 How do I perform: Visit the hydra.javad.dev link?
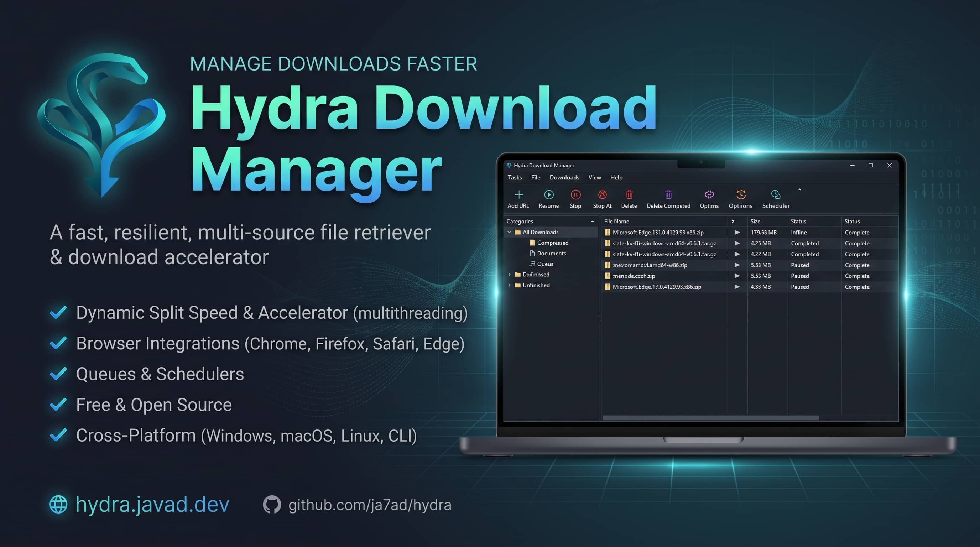click(x=152, y=504)
